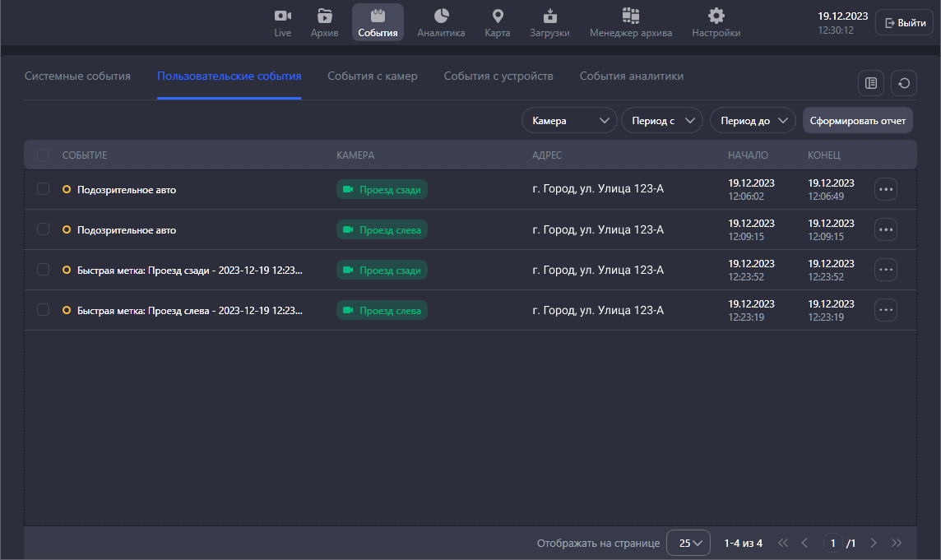
Task: Switch to the События аналитики tab
Action: point(631,76)
